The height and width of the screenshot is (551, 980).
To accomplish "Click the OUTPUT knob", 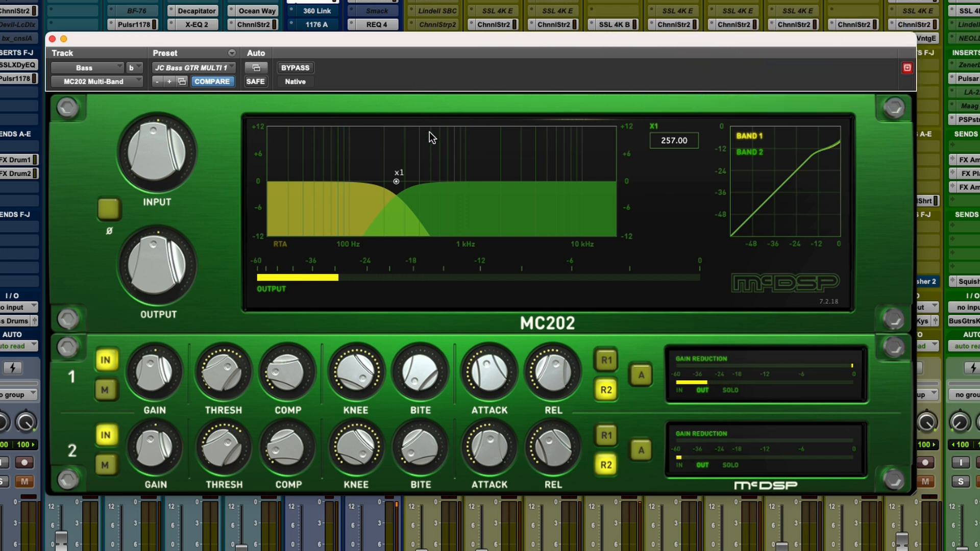I will tap(157, 265).
